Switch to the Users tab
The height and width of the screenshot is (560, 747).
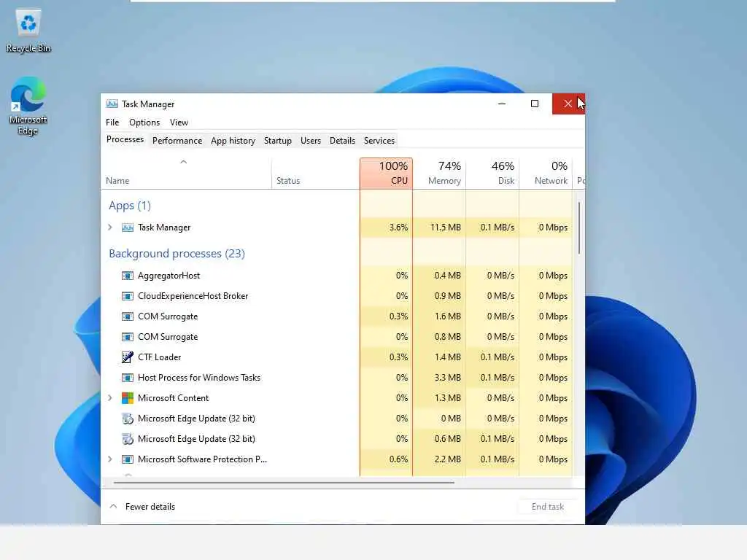click(x=311, y=141)
